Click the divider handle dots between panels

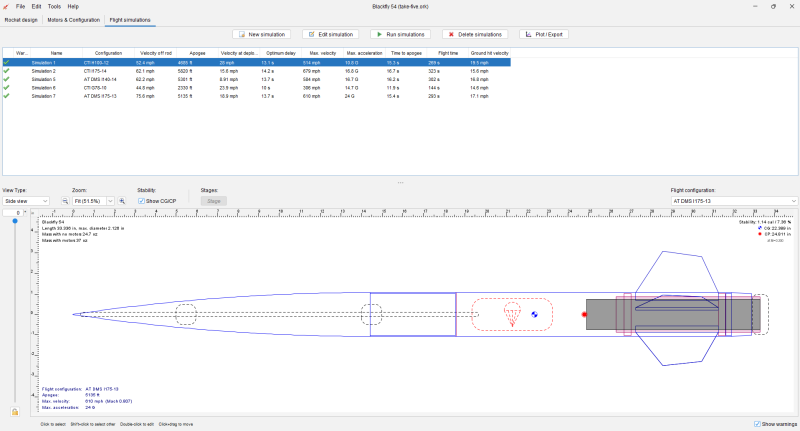[400, 183]
